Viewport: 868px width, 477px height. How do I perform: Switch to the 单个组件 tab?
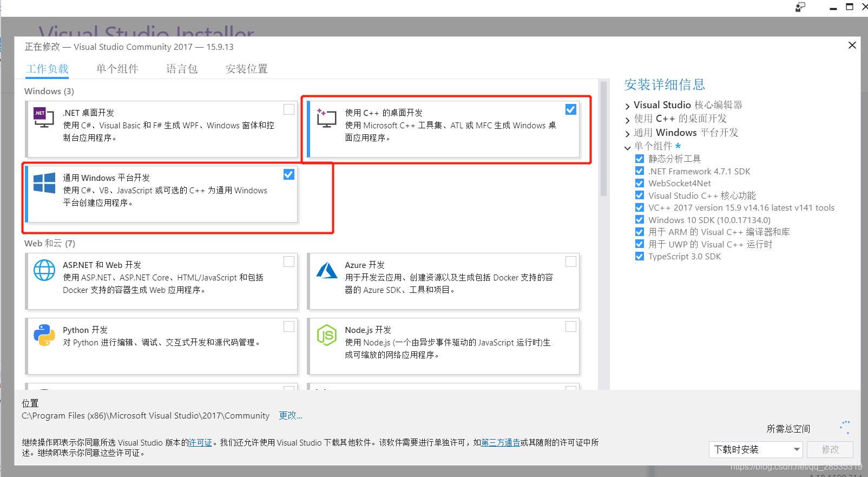(x=117, y=69)
